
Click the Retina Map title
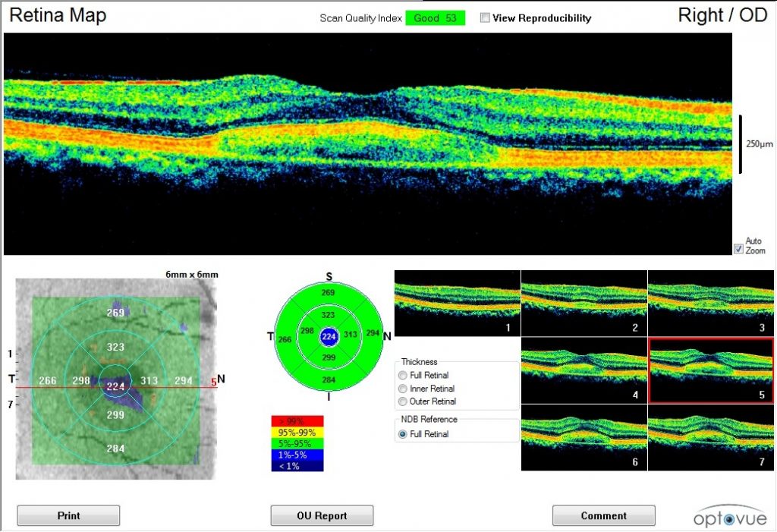tap(57, 14)
